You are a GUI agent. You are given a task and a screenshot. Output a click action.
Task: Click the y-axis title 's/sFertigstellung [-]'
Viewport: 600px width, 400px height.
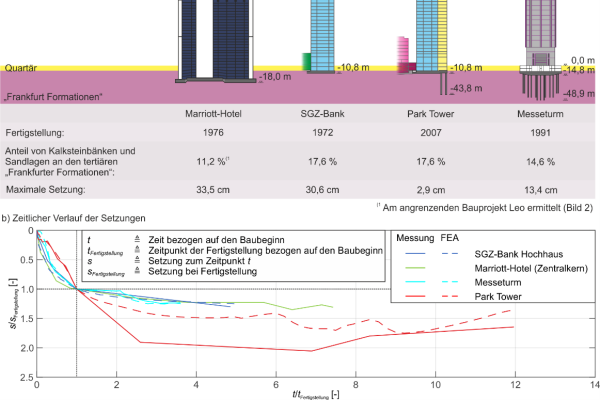(13, 303)
